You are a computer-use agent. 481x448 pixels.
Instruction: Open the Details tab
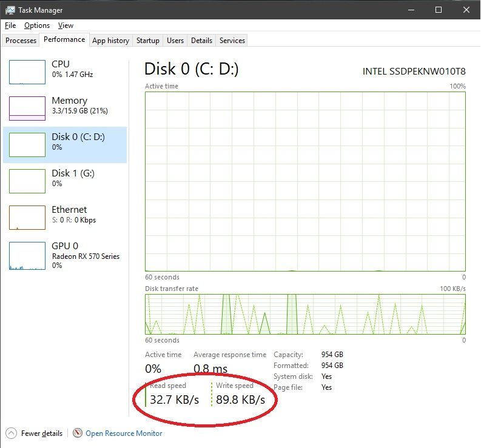[x=201, y=41]
